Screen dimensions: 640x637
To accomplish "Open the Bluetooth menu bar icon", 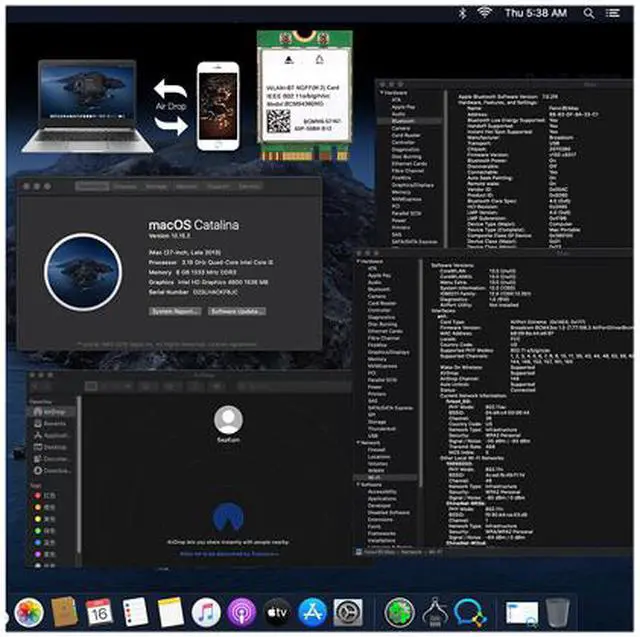I will pyautogui.click(x=462, y=13).
